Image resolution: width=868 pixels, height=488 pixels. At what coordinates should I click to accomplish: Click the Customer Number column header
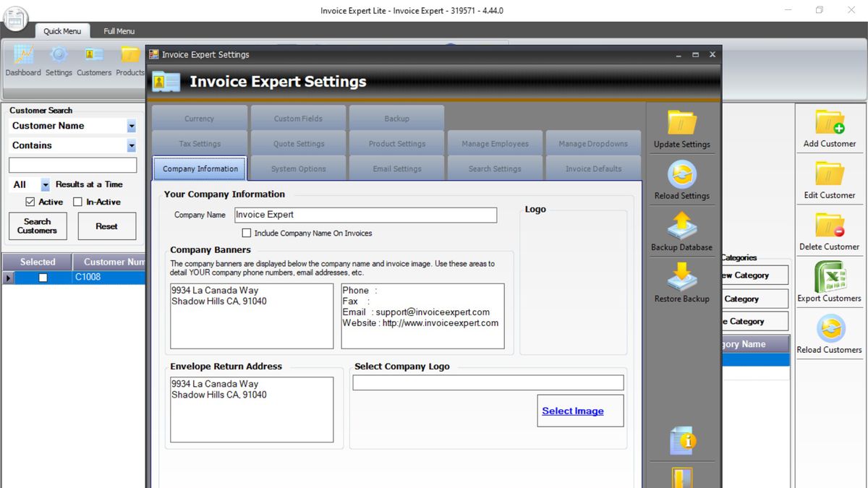[x=109, y=262]
